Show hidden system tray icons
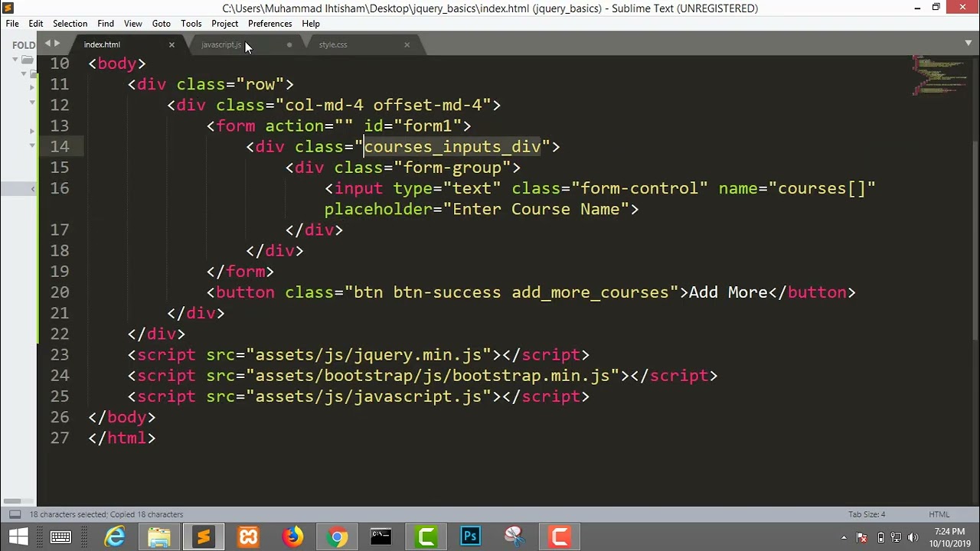The width and height of the screenshot is (980, 551). tap(844, 537)
